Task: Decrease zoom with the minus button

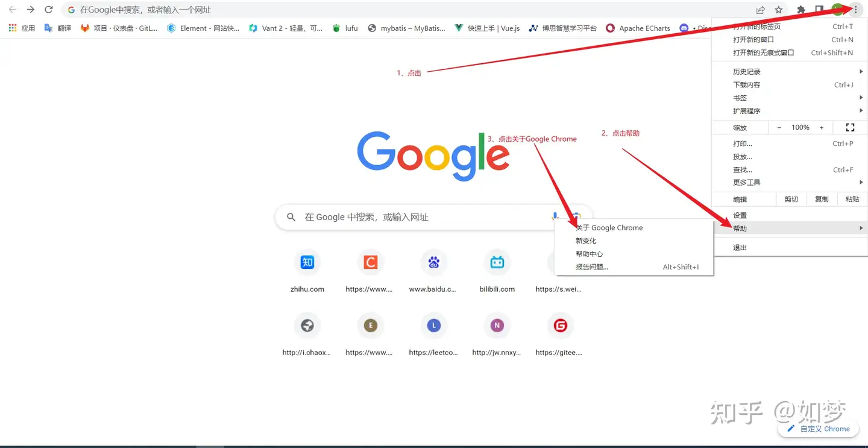Action: 779,127
